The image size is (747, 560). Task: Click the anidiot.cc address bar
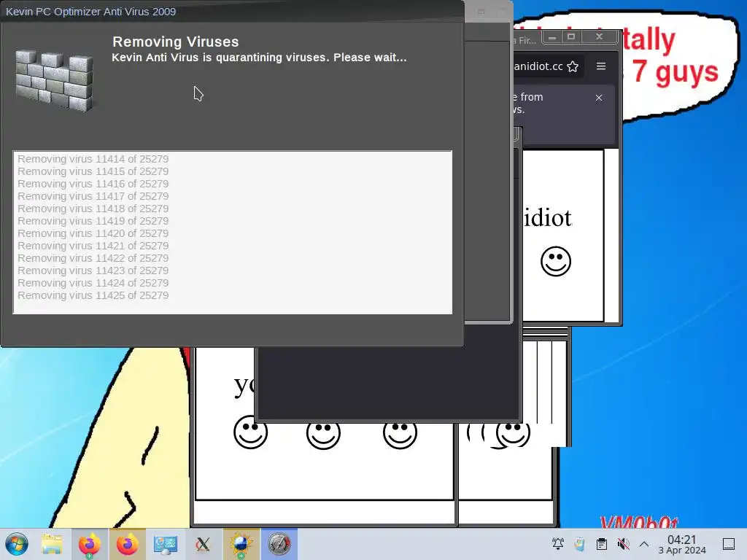538,66
